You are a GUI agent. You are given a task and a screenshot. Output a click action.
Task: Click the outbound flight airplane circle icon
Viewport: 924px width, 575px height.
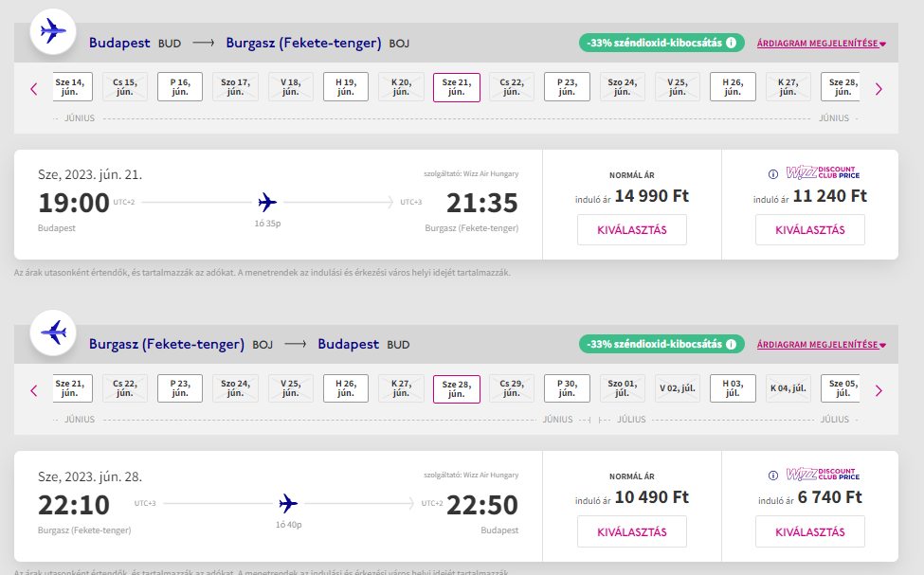tap(53, 31)
